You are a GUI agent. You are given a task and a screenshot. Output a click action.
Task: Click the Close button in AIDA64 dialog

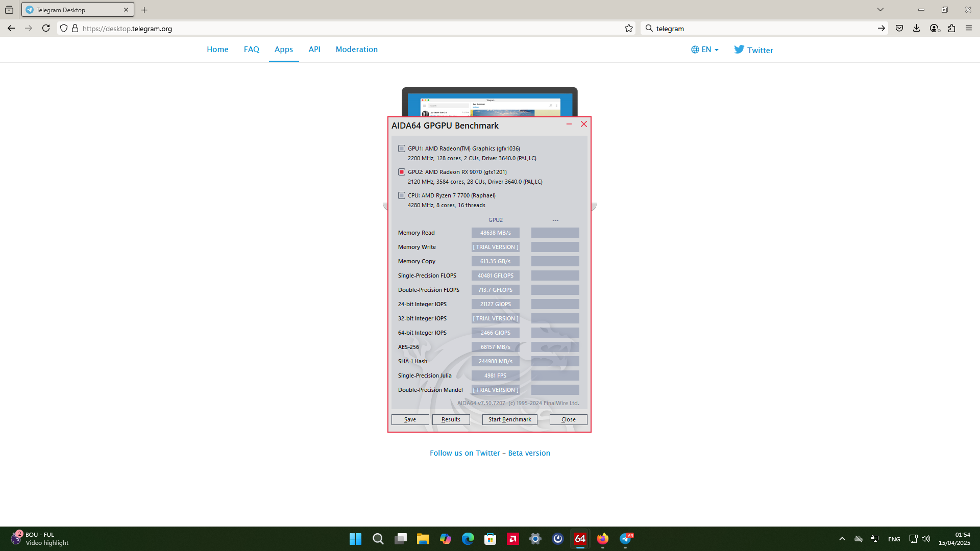coord(568,419)
